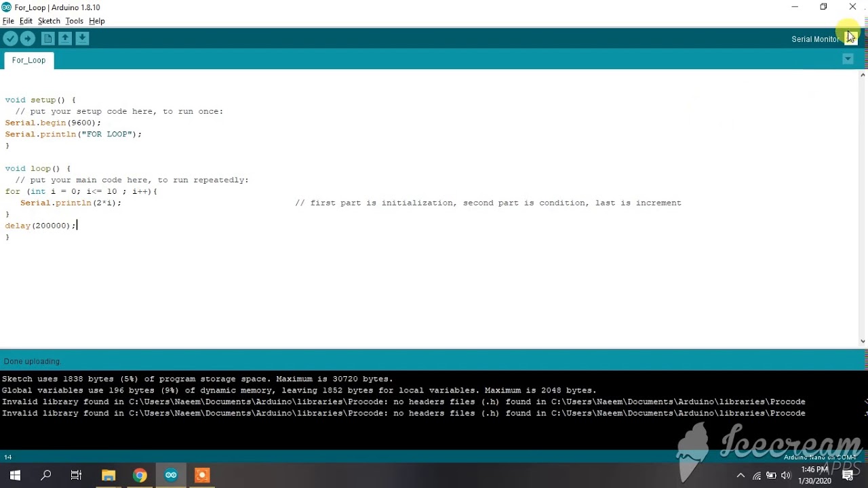Click the 'put your setup code here' comment
Screen dimensions: 868x488
(119, 111)
